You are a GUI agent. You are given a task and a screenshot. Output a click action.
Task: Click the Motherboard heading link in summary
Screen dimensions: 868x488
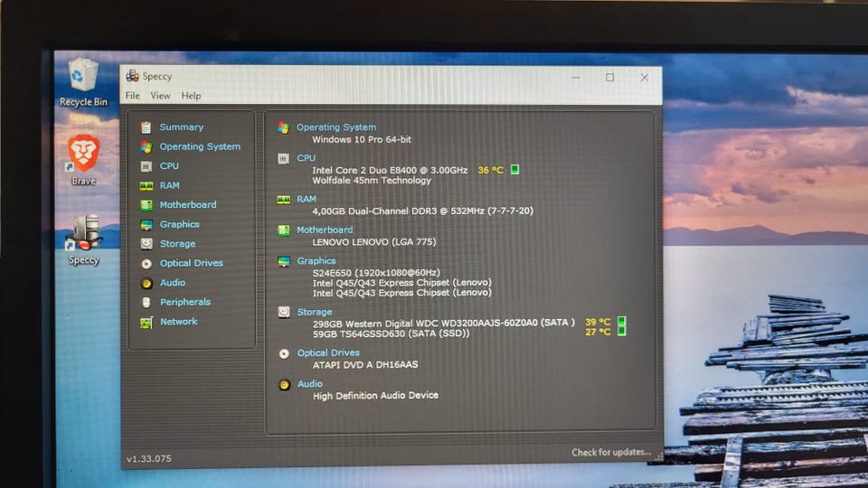click(x=325, y=230)
